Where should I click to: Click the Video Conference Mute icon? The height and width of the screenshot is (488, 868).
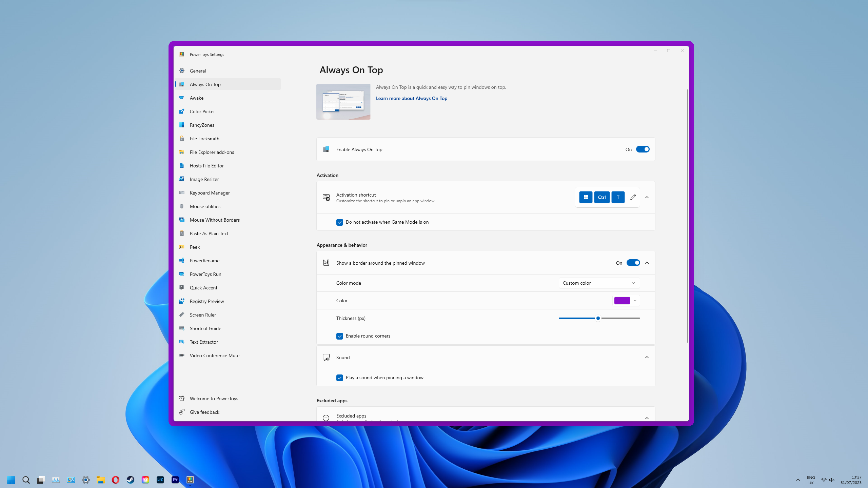[182, 355]
